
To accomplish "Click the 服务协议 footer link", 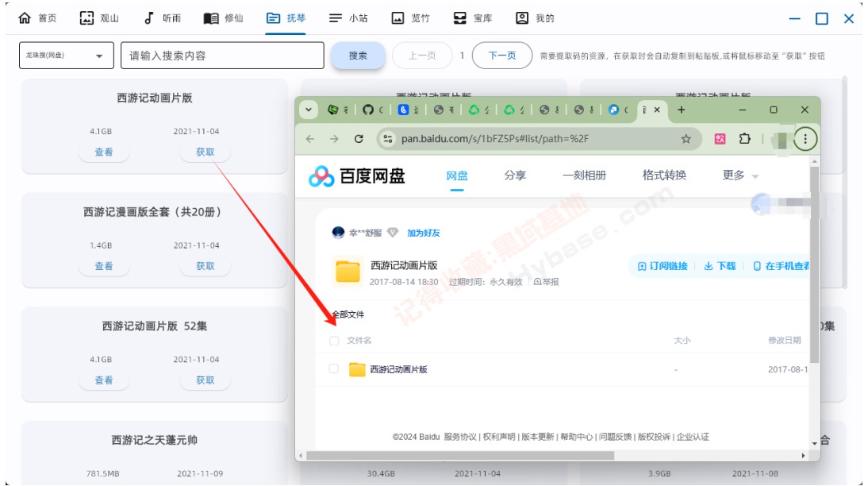I will click(x=460, y=437).
